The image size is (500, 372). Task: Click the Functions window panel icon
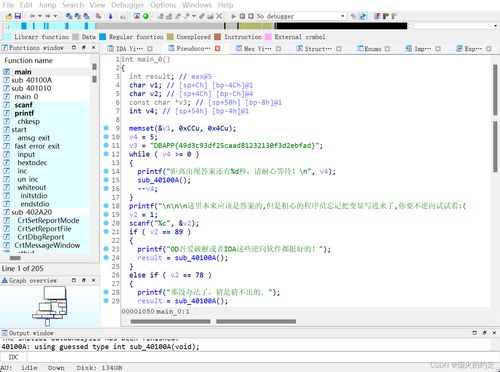[5, 48]
